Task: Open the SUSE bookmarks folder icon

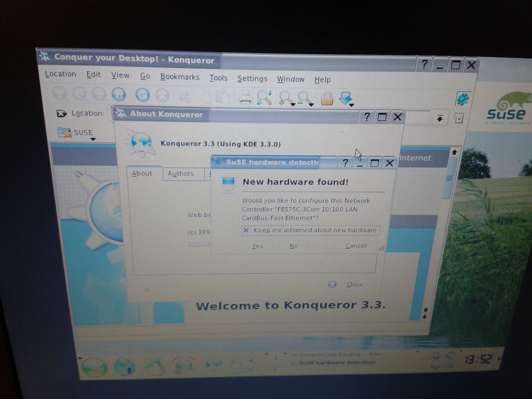Action: click(64, 133)
